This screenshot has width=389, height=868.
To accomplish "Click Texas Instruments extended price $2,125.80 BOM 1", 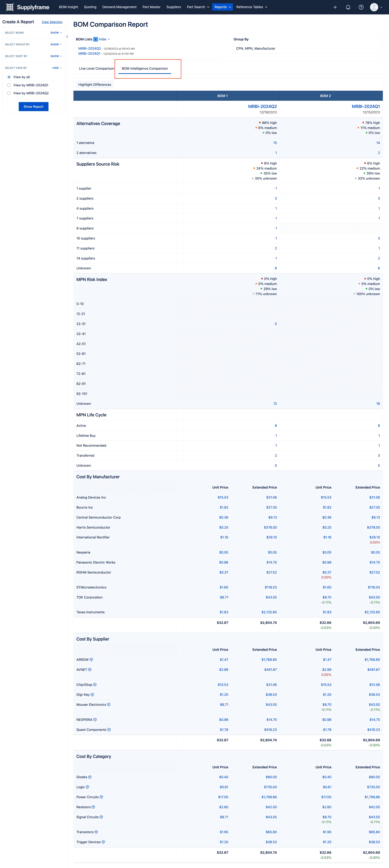I will [269, 612].
